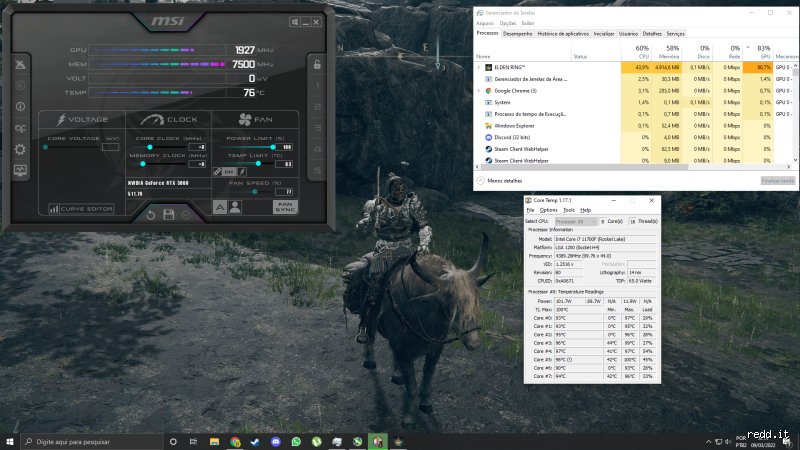Screen dimensions: 800x450
Task: Switch to the Desempenho tab
Action: point(517,34)
